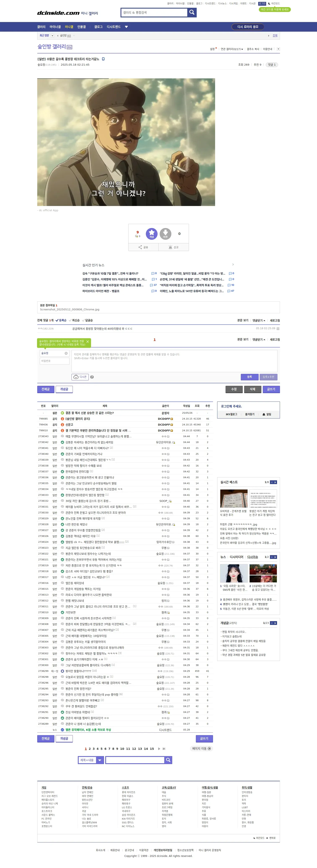
Task: Click the 삭제 delete post button
Action: coord(252,389)
